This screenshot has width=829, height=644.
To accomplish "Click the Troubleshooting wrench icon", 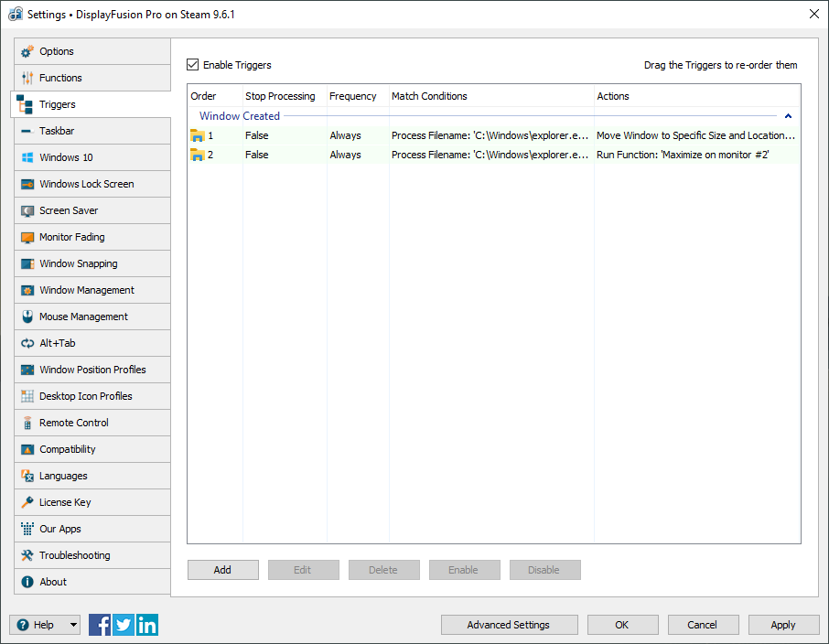I will click(27, 556).
